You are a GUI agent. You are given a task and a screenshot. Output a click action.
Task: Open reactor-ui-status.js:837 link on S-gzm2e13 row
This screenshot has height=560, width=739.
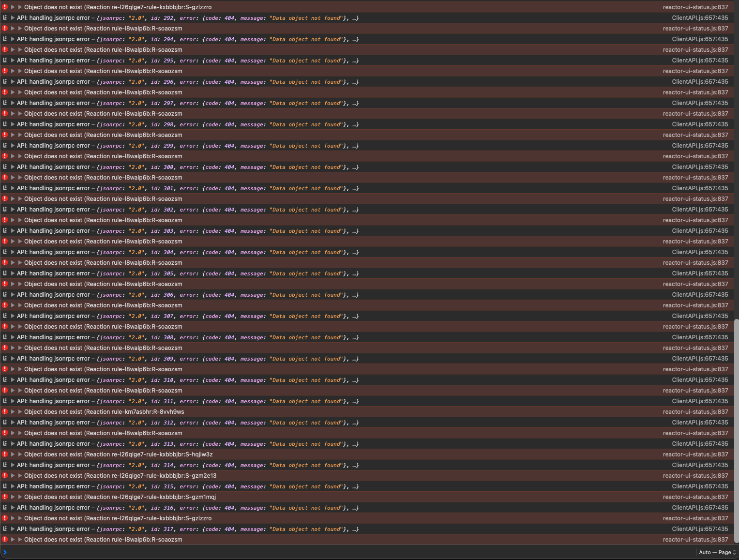click(695, 476)
